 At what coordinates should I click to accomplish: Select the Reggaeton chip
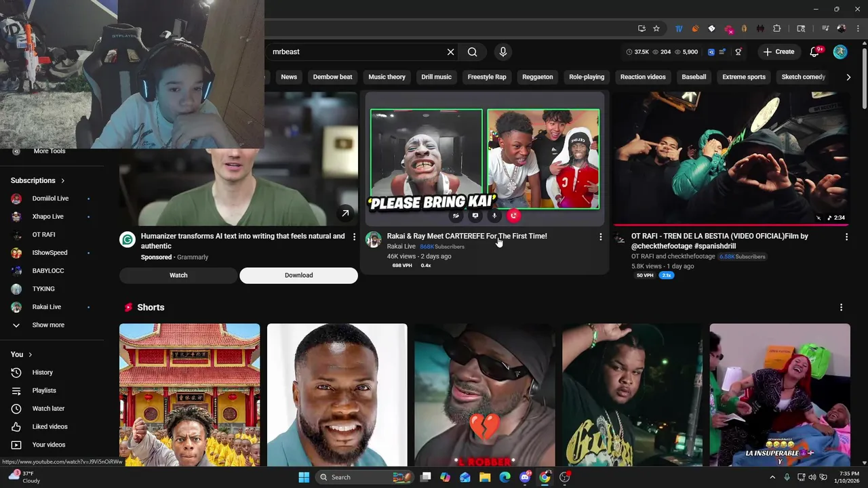(538, 77)
